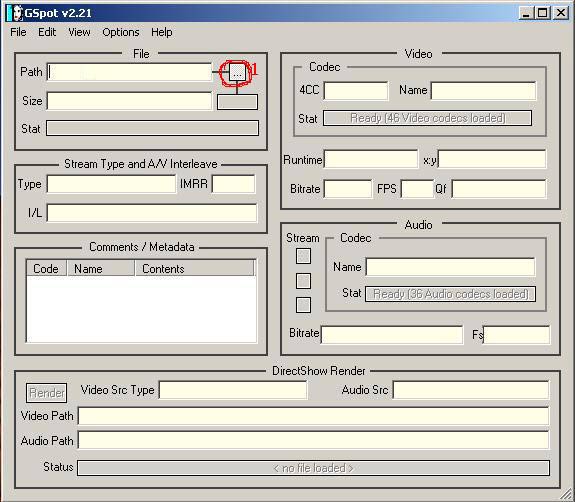Click the stream Type field
575x502 pixels.
(x=111, y=184)
